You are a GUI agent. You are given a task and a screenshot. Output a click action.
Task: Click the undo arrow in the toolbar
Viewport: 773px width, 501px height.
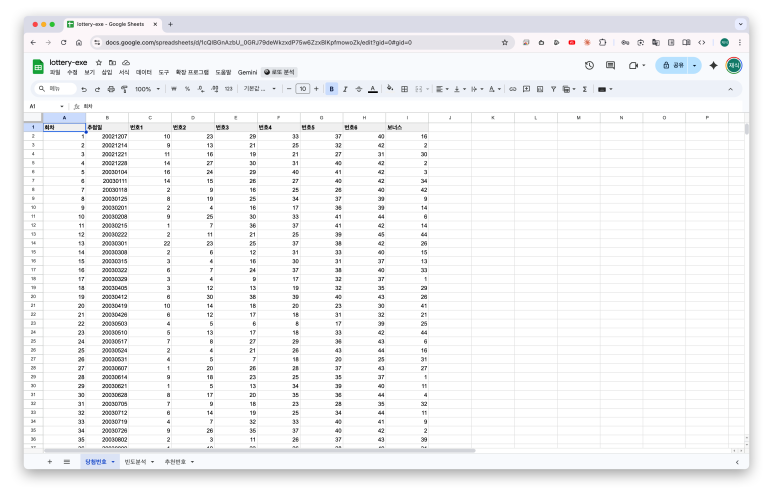click(x=84, y=89)
